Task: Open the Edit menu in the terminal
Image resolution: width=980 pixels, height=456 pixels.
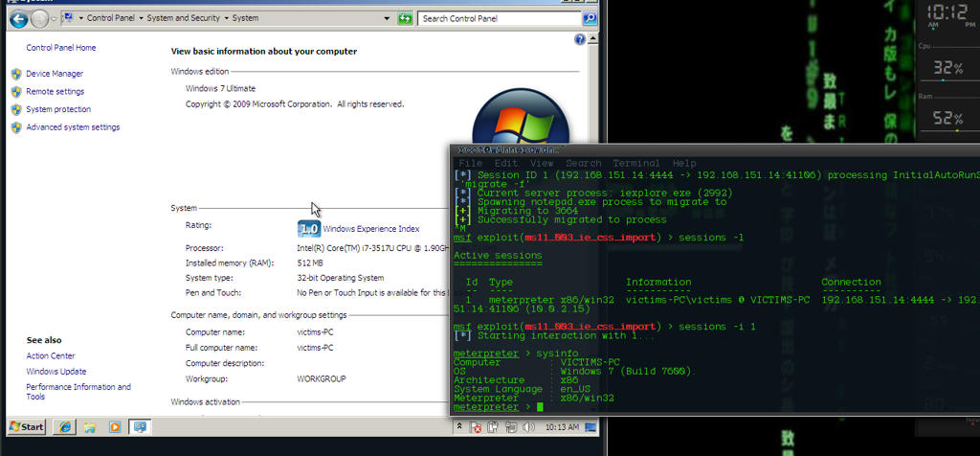Action: pos(506,163)
